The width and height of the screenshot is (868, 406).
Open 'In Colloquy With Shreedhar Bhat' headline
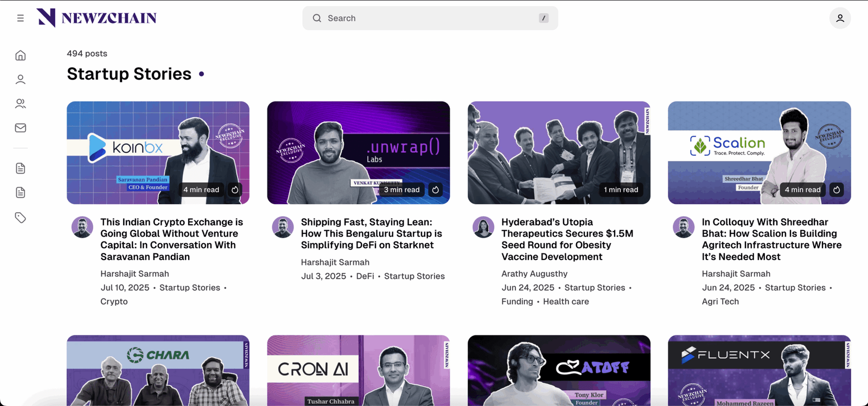(771, 239)
